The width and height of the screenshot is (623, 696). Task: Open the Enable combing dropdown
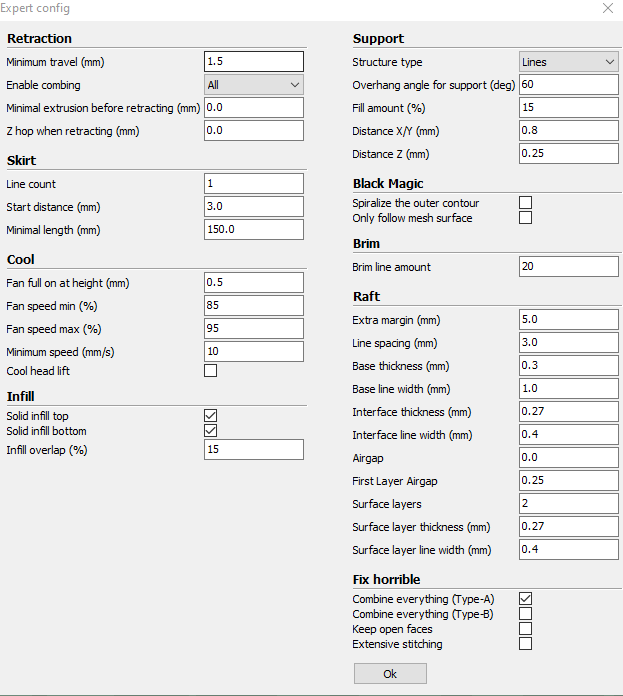[x=253, y=85]
